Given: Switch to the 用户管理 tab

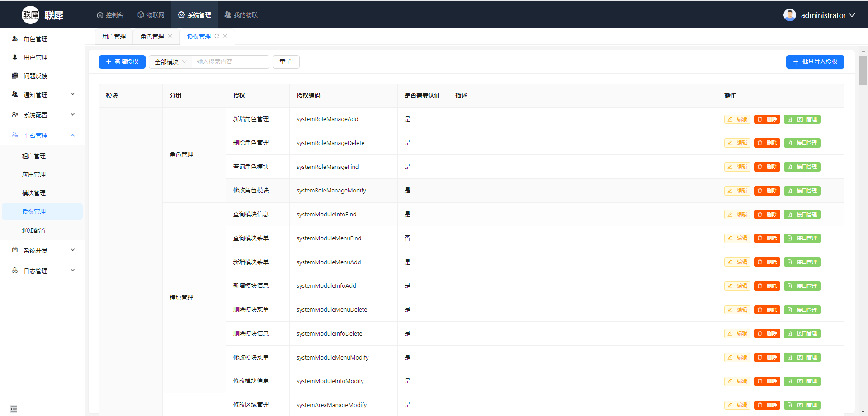Looking at the screenshot, I should coord(114,37).
